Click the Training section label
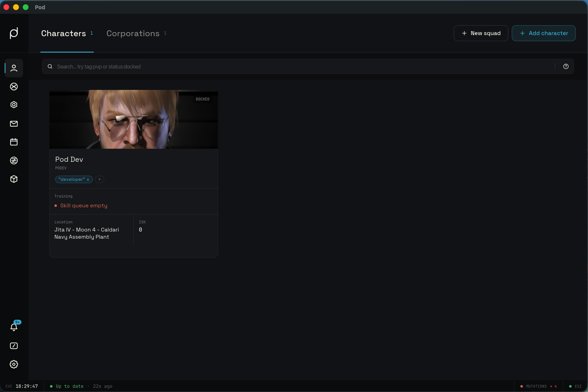Screen dimensions: 588x392 [63, 196]
